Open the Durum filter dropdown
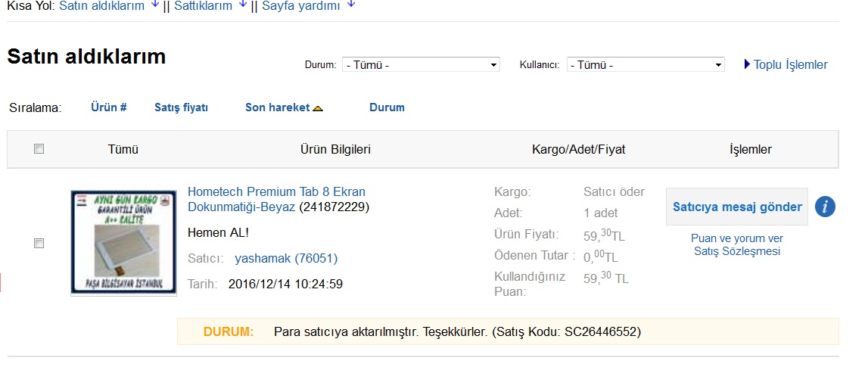The image size is (868, 367). coord(421,65)
